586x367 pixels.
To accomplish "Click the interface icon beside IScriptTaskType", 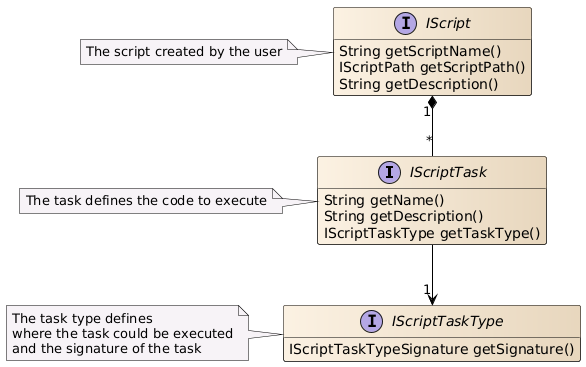I will (371, 321).
